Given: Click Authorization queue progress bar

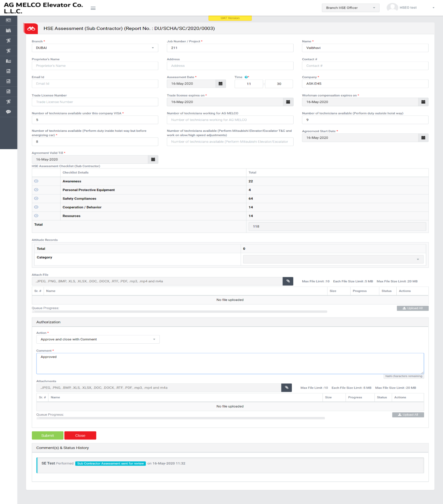Looking at the screenshot, I should click(x=181, y=418).
